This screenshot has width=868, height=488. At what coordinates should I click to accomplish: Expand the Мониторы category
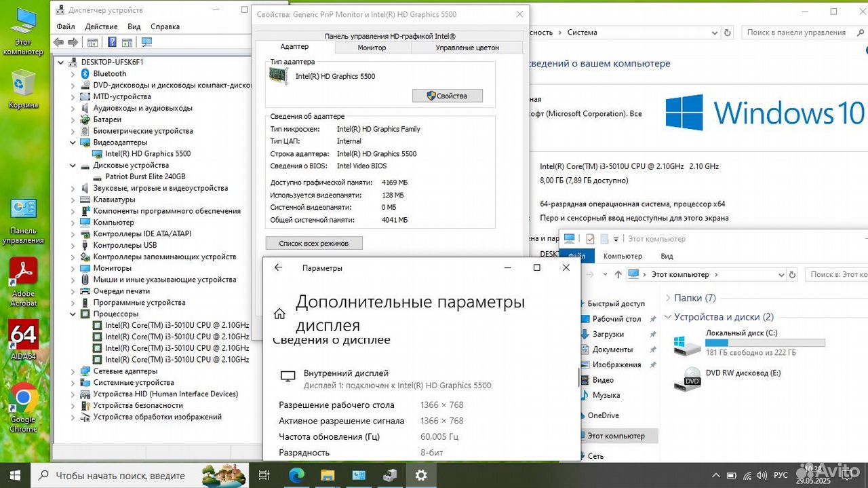pos(73,268)
